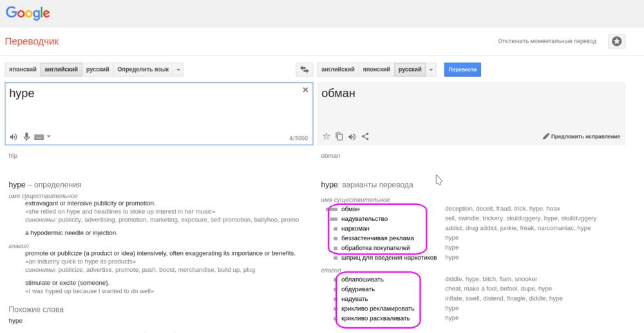
Task: Select английский as target language
Action: click(338, 70)
